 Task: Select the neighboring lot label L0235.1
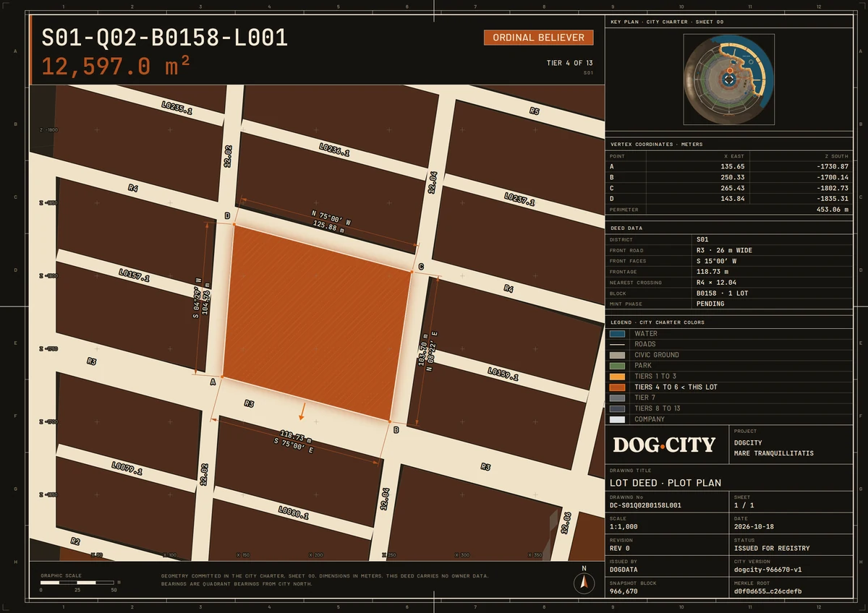coord(177,108)
